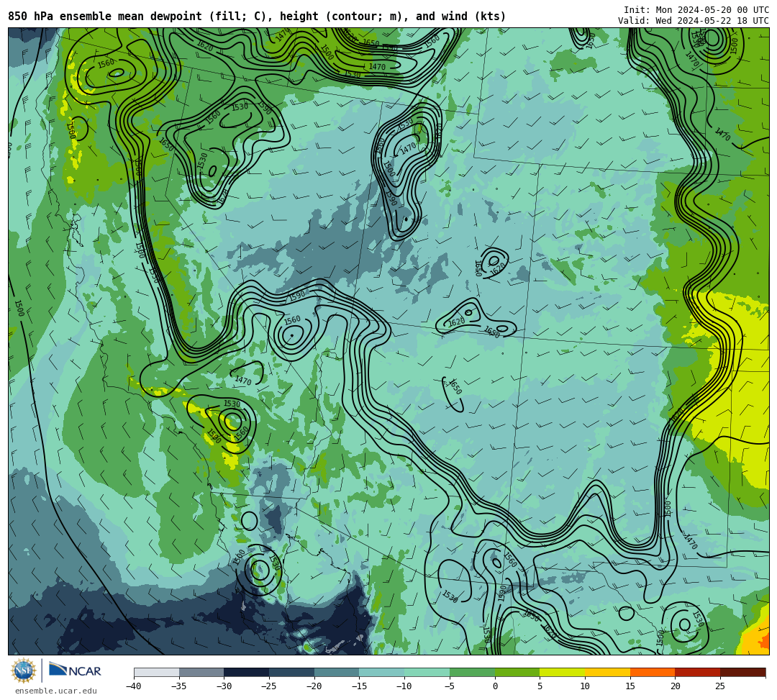
Task: Click the positive 10 colorbar tick label
Action: [585, 686]
